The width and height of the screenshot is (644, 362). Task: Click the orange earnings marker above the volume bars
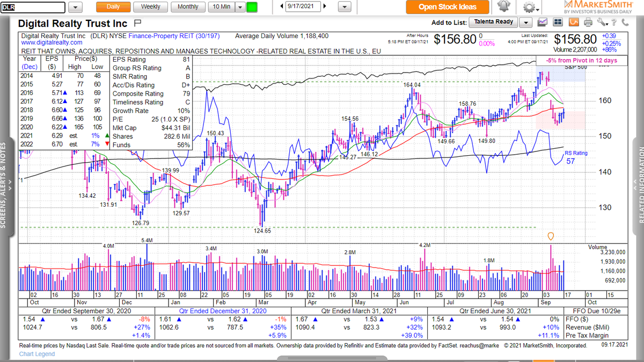(x=550, y=236)
